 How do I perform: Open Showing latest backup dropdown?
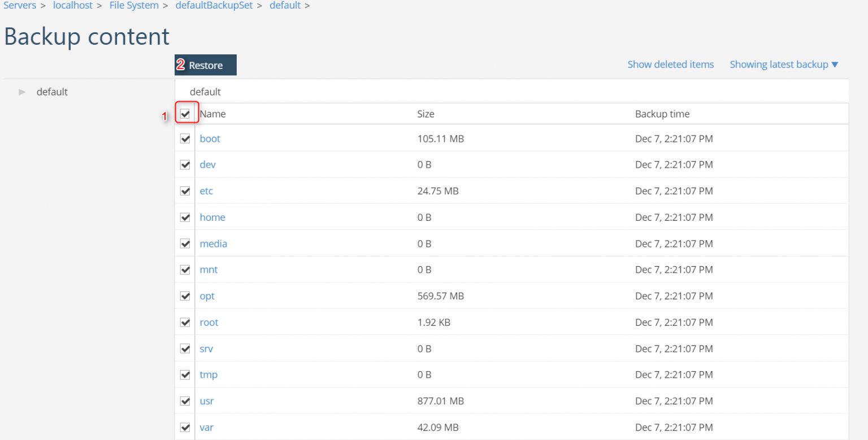pyautogui.click(x=784, y=64)
